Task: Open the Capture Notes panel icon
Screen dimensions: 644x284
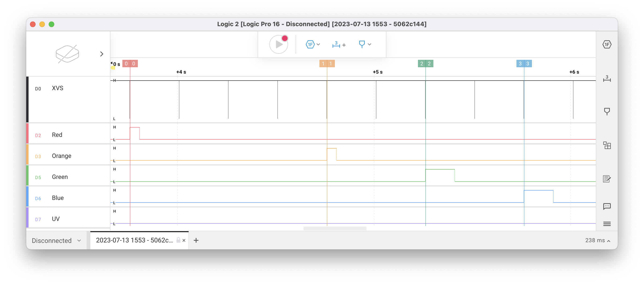Action: [x=607, y=179]
